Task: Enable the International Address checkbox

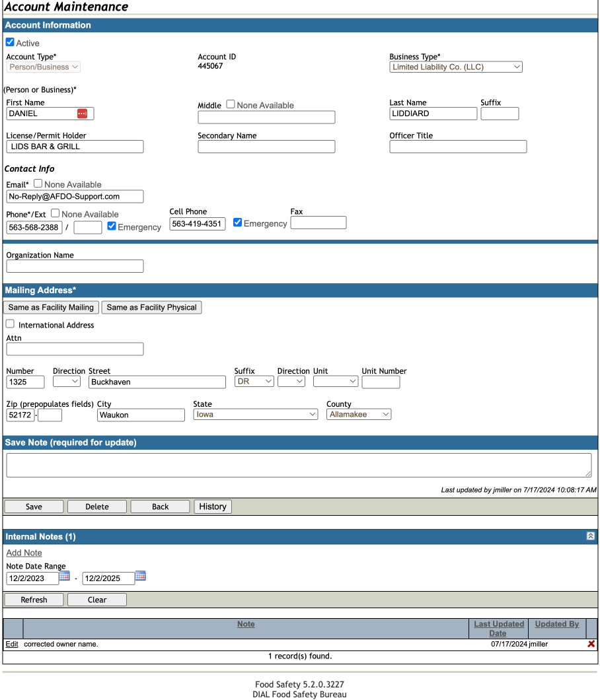Action: [10, 324]
